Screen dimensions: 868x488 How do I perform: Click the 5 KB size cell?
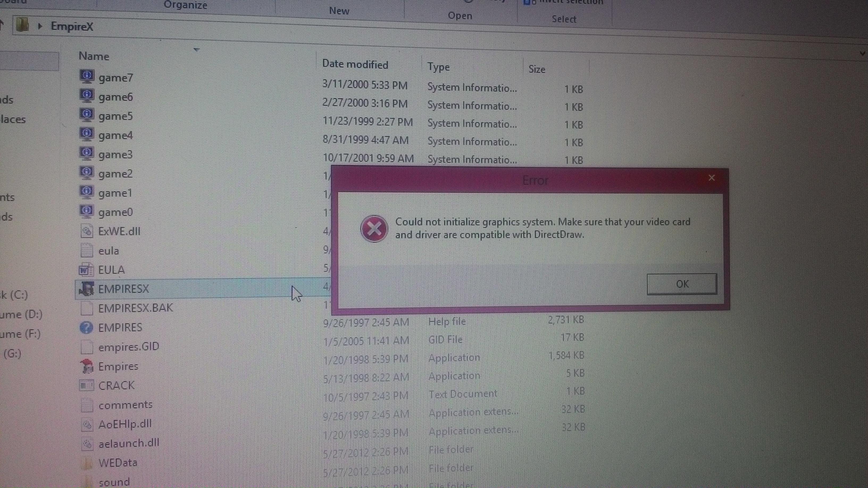pos(575,373)
